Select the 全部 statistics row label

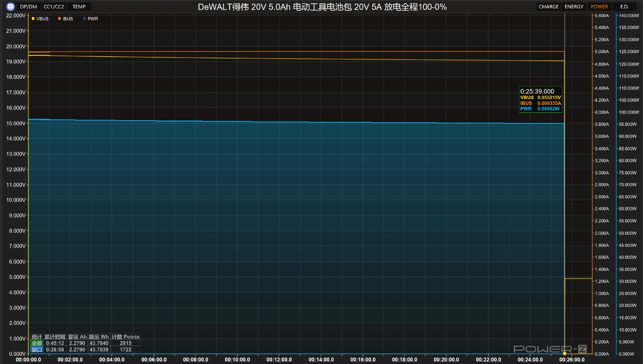[37, 343]
